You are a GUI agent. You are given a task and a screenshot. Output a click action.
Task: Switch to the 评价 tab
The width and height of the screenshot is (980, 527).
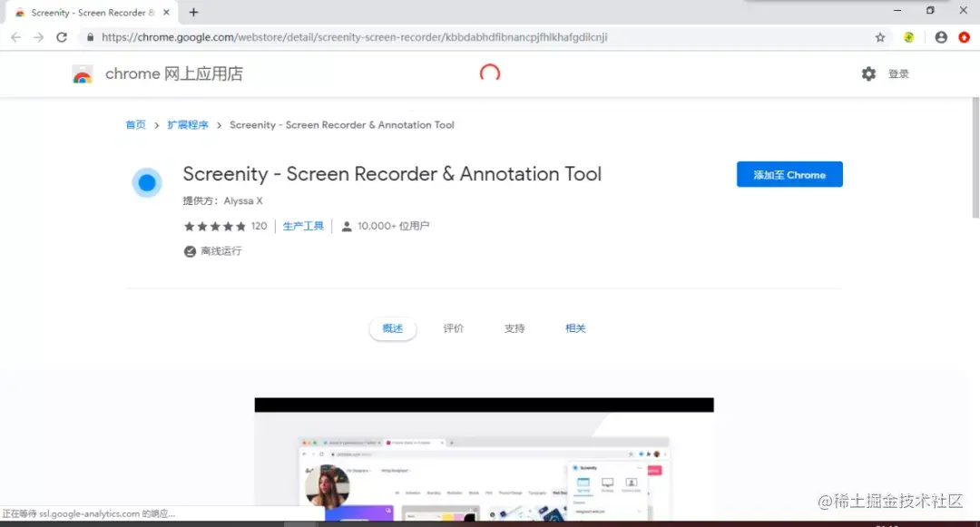(454, 328)
